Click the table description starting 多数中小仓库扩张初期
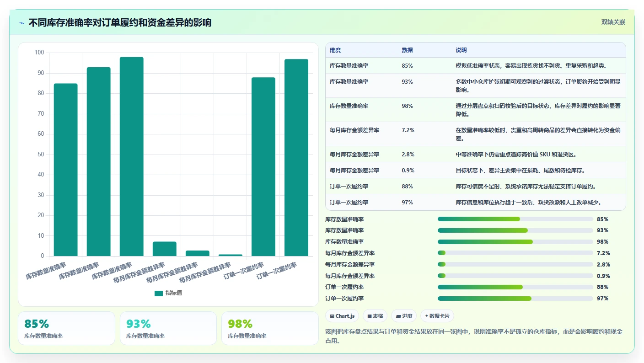 [538, 85]
